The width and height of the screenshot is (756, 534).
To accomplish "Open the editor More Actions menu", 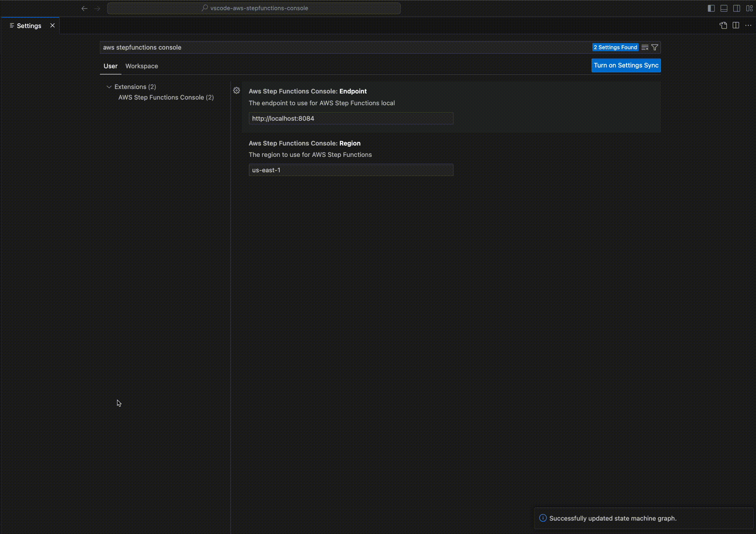I will [x=748, y=25].
